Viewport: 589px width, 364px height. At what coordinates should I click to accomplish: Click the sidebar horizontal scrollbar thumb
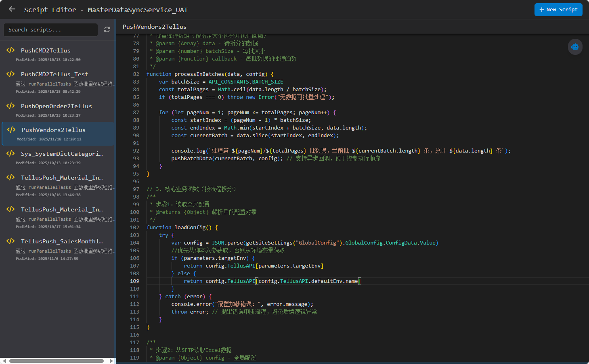click(57, 361)
